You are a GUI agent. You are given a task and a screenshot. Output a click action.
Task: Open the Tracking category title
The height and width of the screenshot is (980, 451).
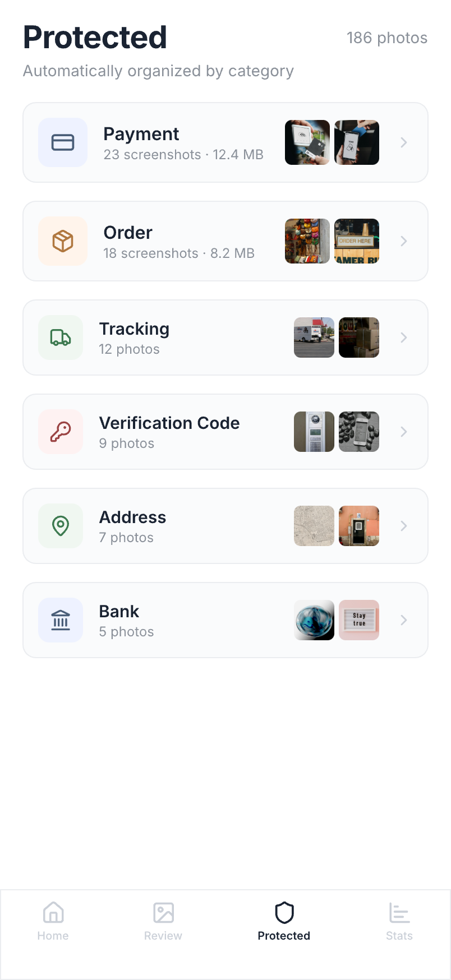(x=134, y=329)
